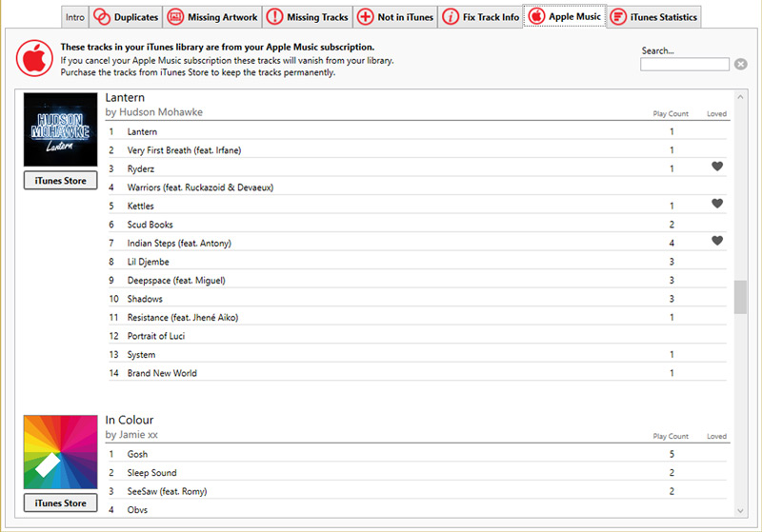Image resolution: width=762 pixels, height=532 pixels.
Task: Click "by Hudson Mohawke" artist text
Action: (154, 112)
